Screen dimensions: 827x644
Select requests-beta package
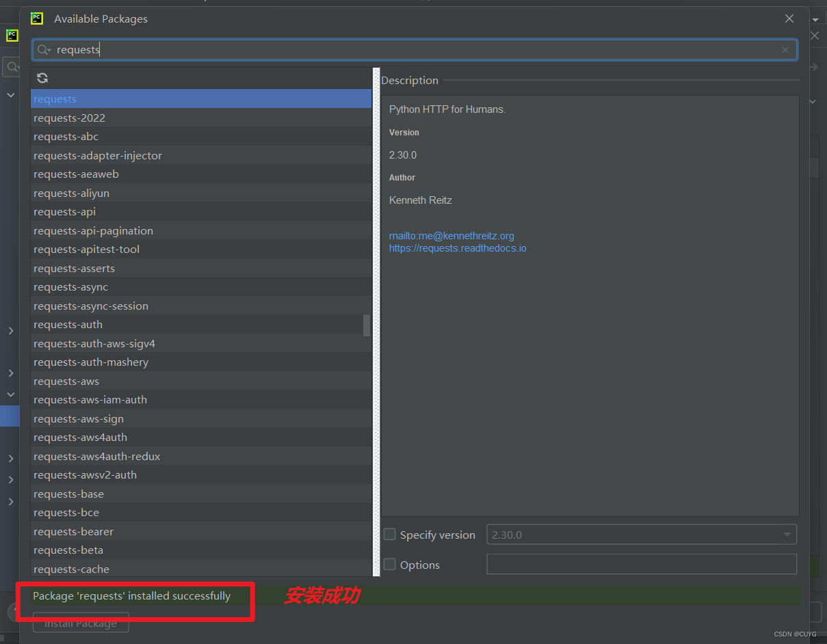tap(201, 550)
